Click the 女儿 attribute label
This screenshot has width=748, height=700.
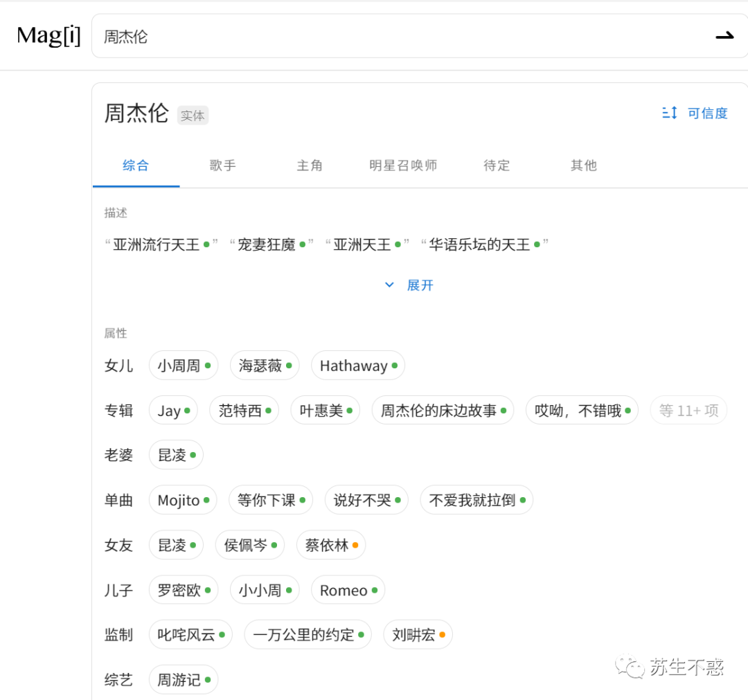pos(119,366)
